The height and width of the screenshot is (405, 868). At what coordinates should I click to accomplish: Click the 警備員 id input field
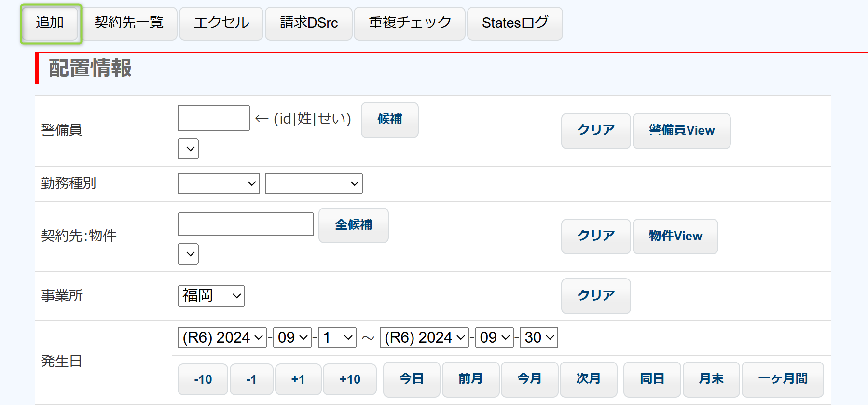213,118
